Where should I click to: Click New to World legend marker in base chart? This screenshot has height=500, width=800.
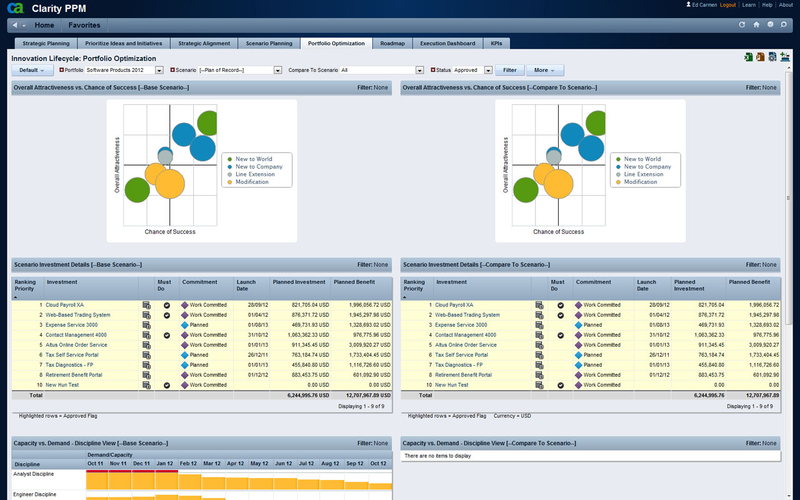230,159
